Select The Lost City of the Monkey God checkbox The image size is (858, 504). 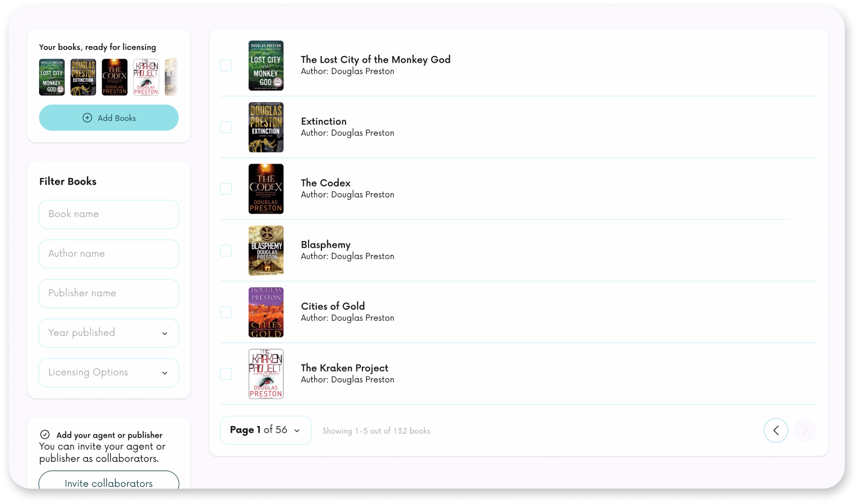pos(226,65)
